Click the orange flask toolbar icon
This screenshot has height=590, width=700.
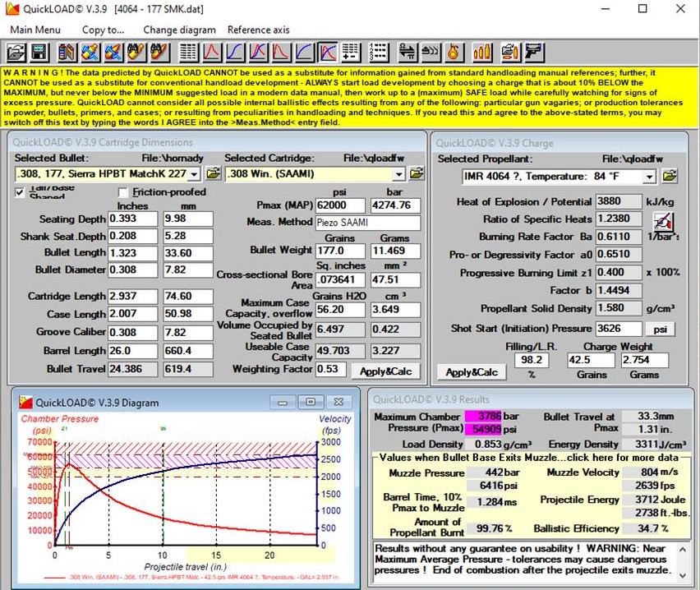coord(454,53)
